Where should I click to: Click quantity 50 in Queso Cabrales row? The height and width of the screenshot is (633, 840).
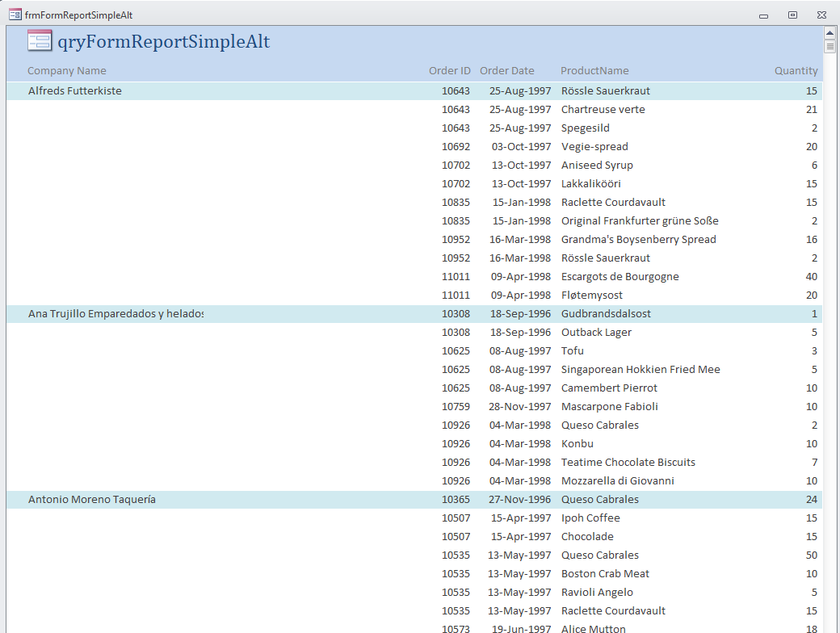tap(811, 555)
